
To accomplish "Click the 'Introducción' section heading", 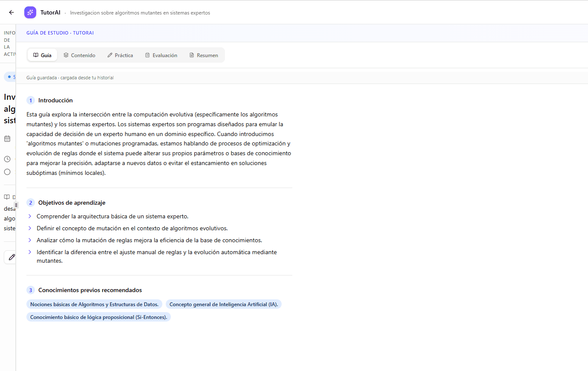I will [55, 100].
